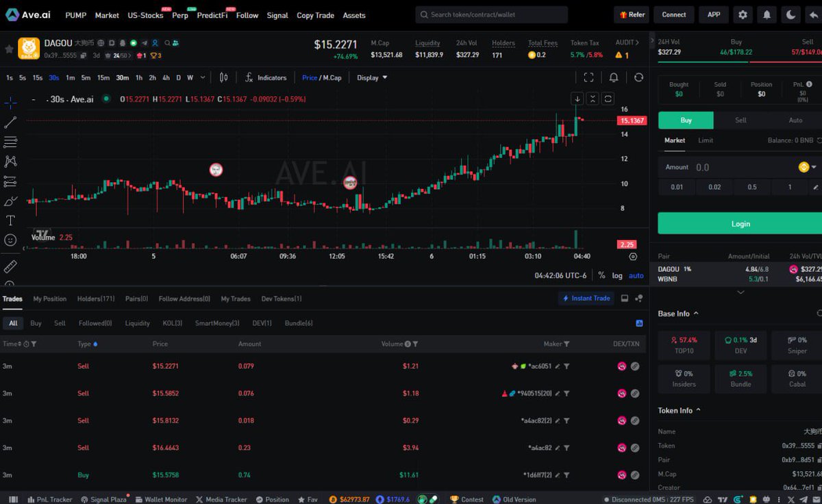The height and width of the screenshot is (504, 822).
Task: Focus the Amount input field
Action: pyautogui.click(x=740, y=167)
